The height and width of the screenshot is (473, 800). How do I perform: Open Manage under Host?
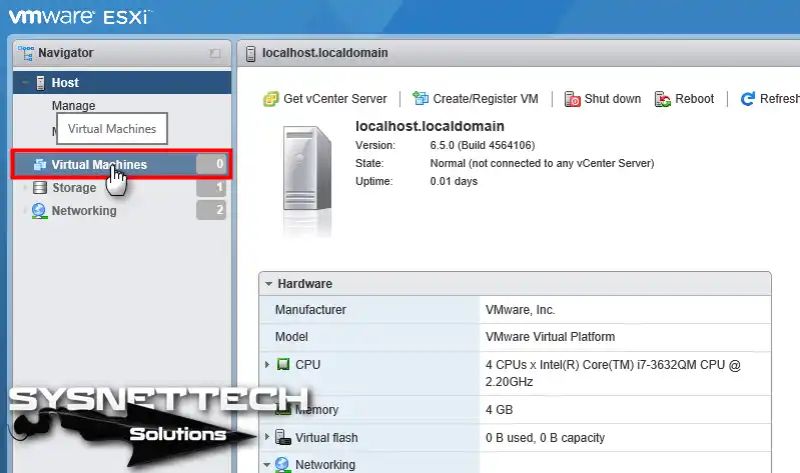(x=73, y=106)
